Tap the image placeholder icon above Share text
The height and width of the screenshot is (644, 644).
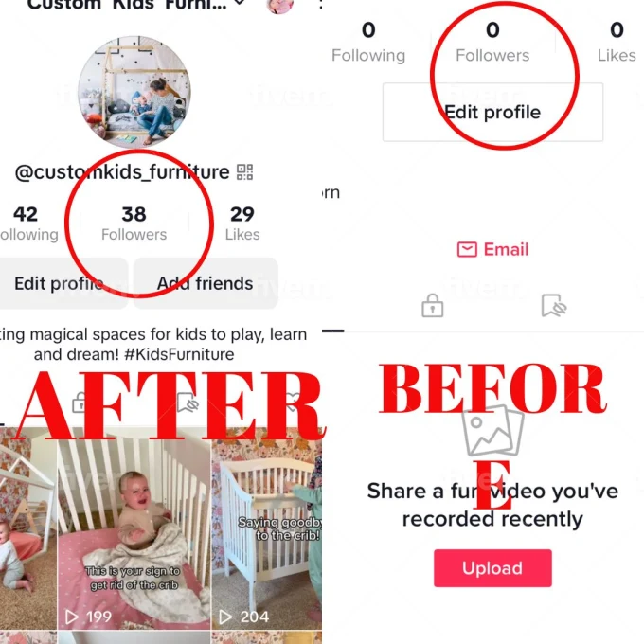492,431
